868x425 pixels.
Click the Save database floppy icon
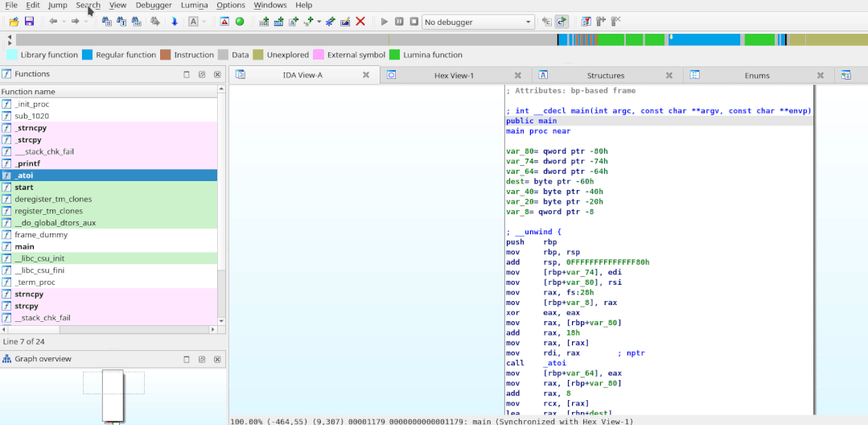29,21
